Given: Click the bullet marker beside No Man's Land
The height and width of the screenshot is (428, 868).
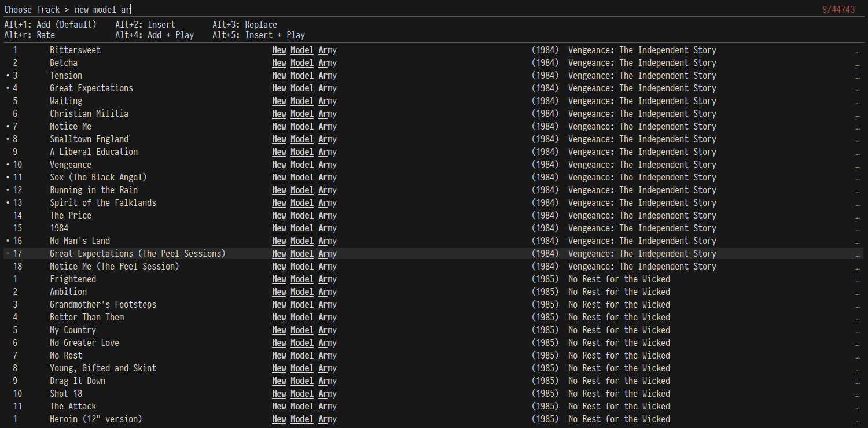Looking at the screenshot, I should coord(8,241).
